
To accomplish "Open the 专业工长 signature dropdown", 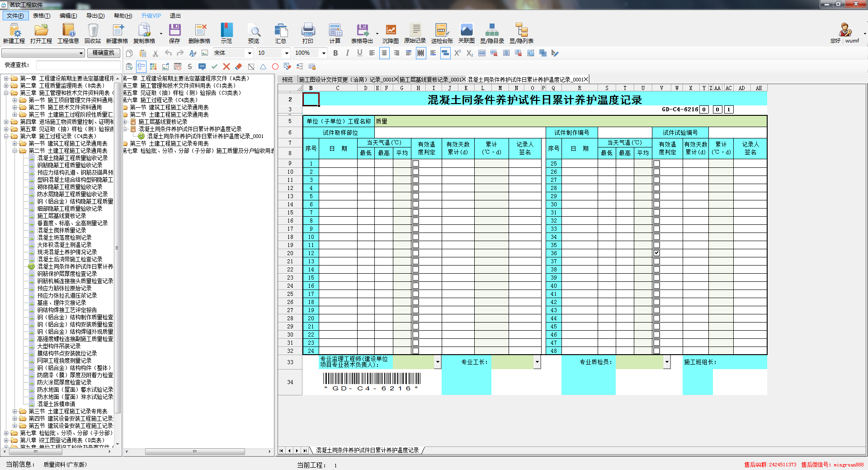I will (x=537, y=361).
